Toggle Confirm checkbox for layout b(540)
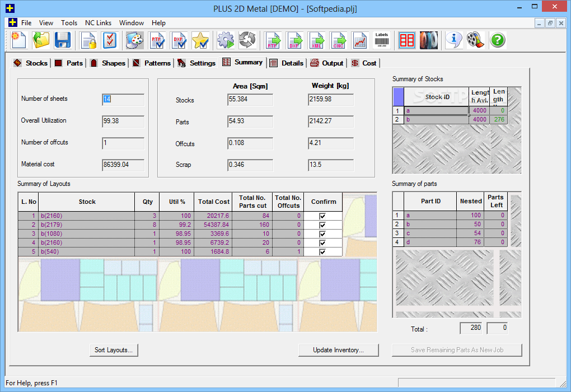 pyautogui.click(x=322, y=252)
